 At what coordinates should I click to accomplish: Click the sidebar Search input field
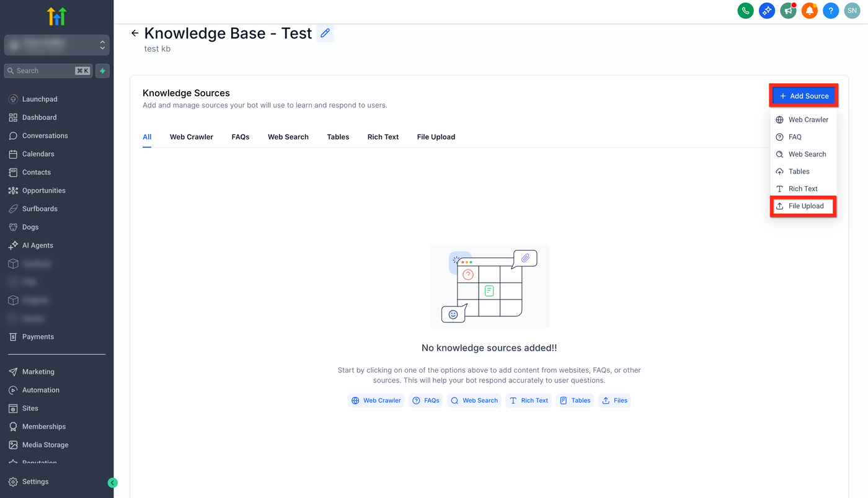click(x=40, y=71)
